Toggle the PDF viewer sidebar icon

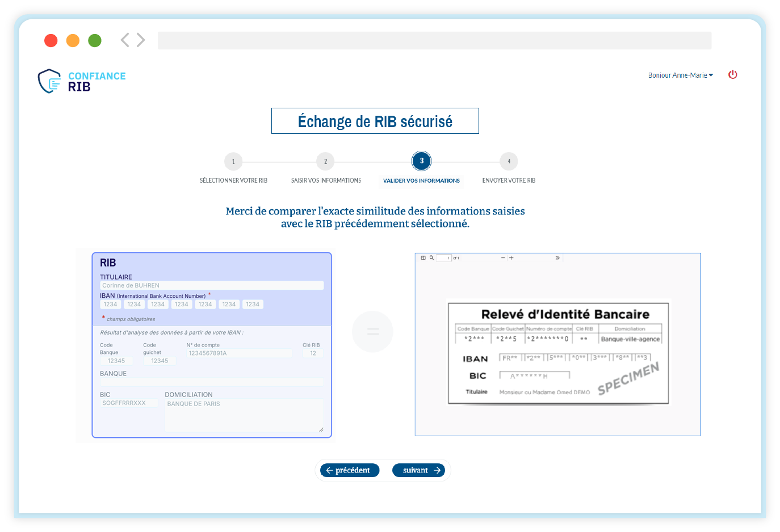point(423,257)
